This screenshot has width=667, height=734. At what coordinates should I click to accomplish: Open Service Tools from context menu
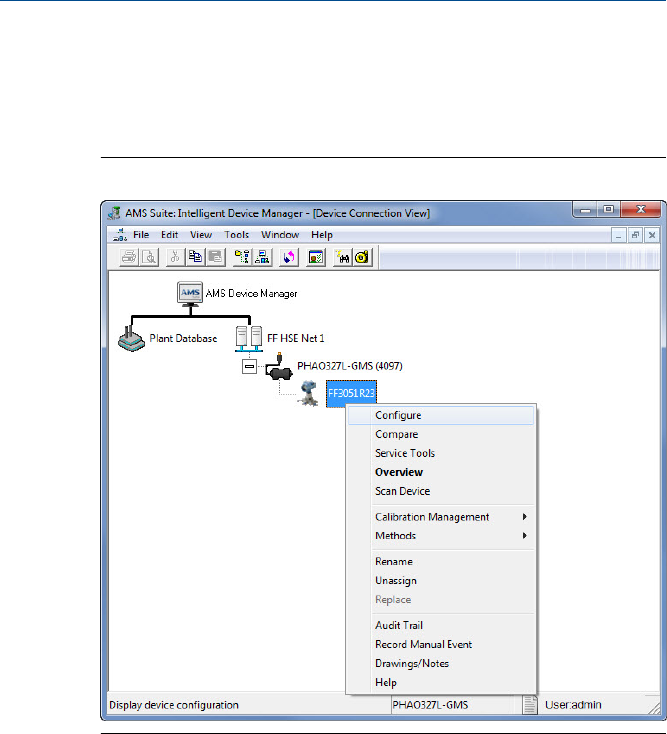440,453
